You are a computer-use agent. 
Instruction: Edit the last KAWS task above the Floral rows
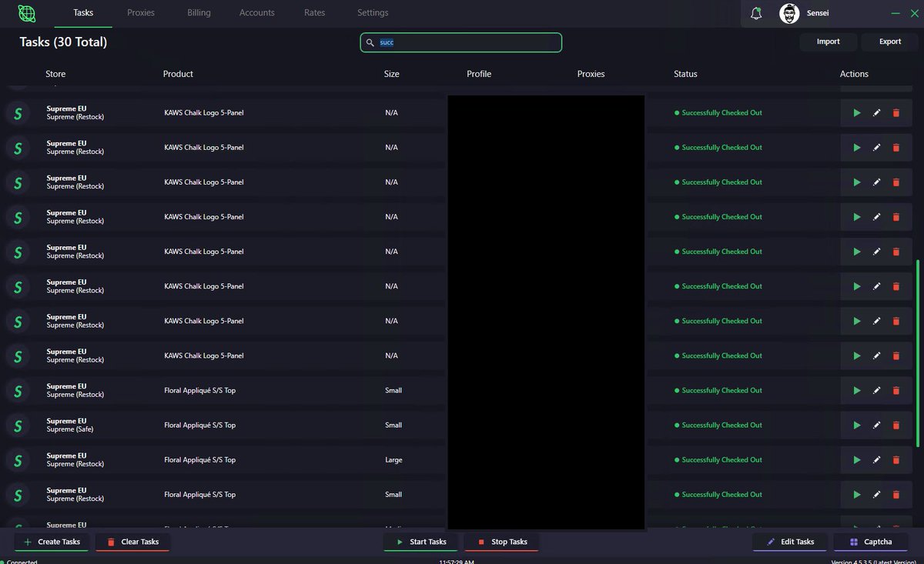876,355
